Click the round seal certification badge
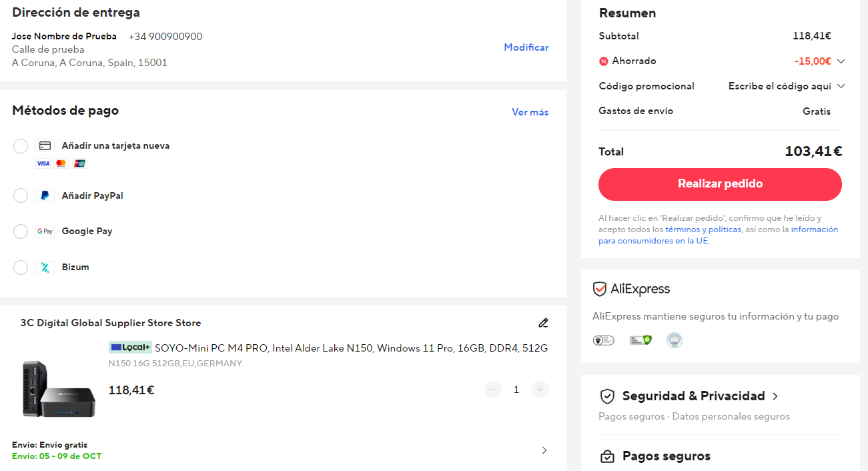 [675, 340]
